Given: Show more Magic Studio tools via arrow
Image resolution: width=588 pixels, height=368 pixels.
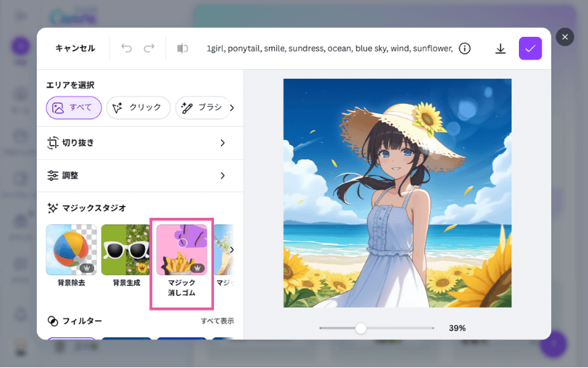Looking at the screenshot, I should pyautogui.click(x=232, y=250).
